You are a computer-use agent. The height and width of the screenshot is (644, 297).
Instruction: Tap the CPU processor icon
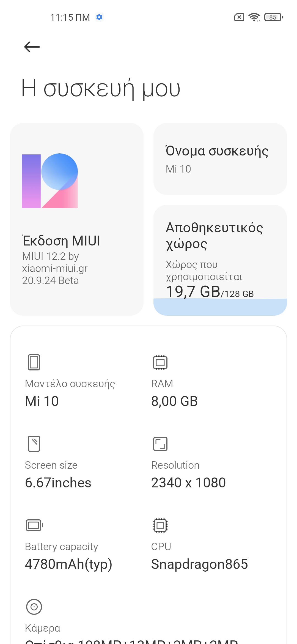click(160, 525)
